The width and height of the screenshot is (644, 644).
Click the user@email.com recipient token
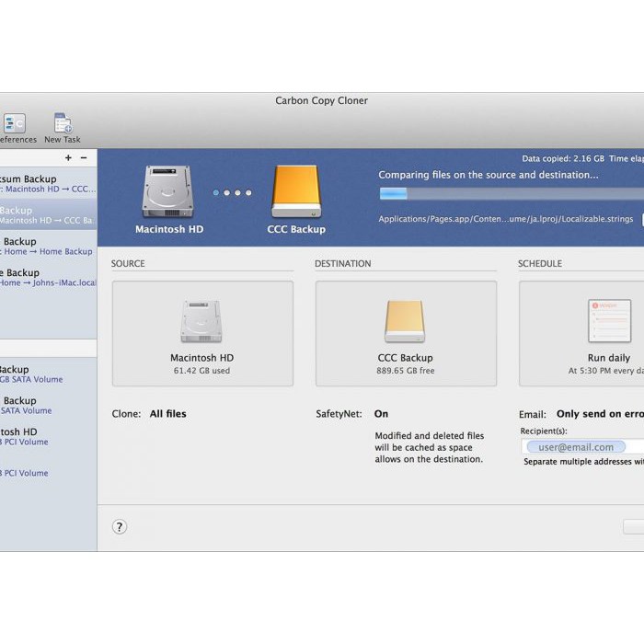(576, 447)
